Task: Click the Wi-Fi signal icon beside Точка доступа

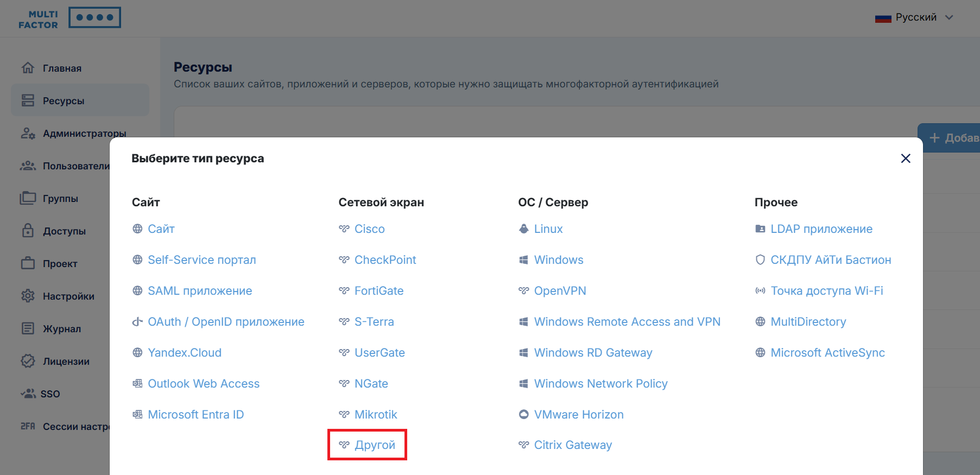Action: click(x=760, y=291)
